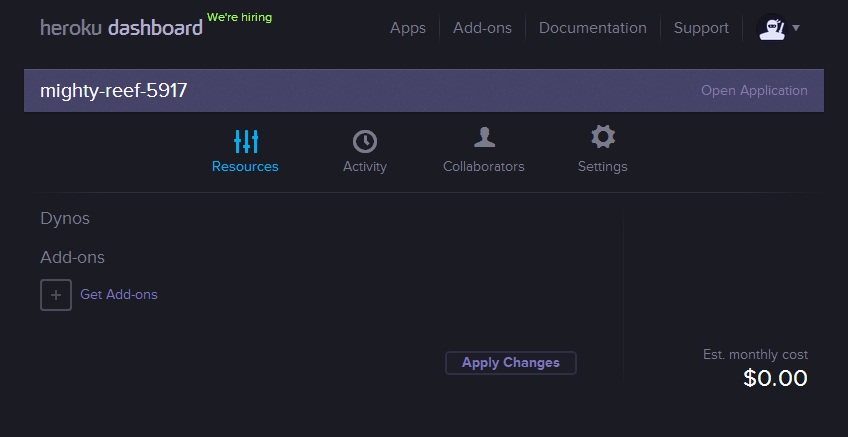Select Support in the top navigation
Image resolution: width=848 pixels, height=437 pixels.
click(x=701, y=28)
